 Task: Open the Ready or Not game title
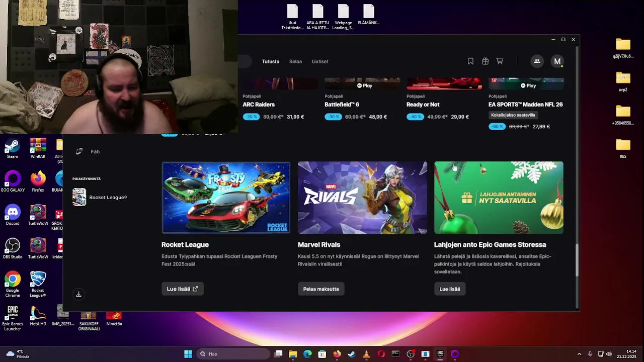(423, 105)
